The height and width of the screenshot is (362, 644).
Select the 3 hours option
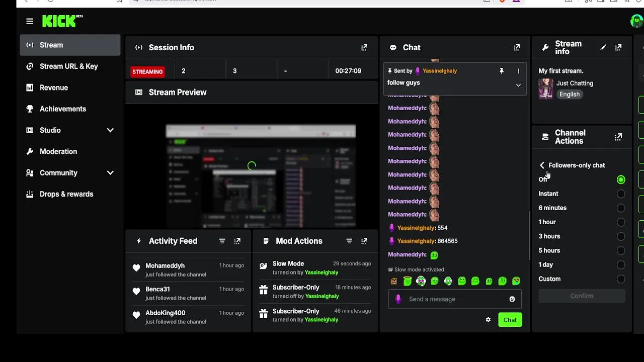pyautogui.click(x=621, y=236)
